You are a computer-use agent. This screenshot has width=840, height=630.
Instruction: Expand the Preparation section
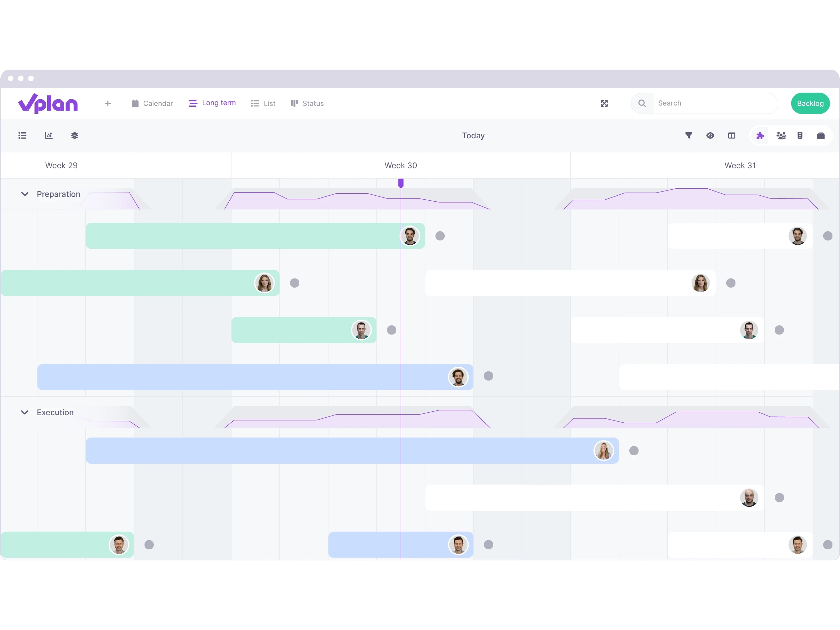pos(25,194)
